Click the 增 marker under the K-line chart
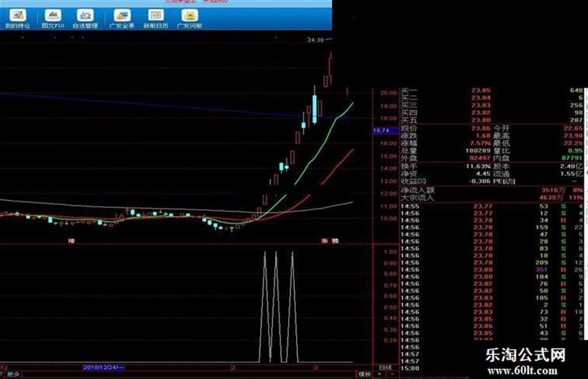 click(72, 241)
